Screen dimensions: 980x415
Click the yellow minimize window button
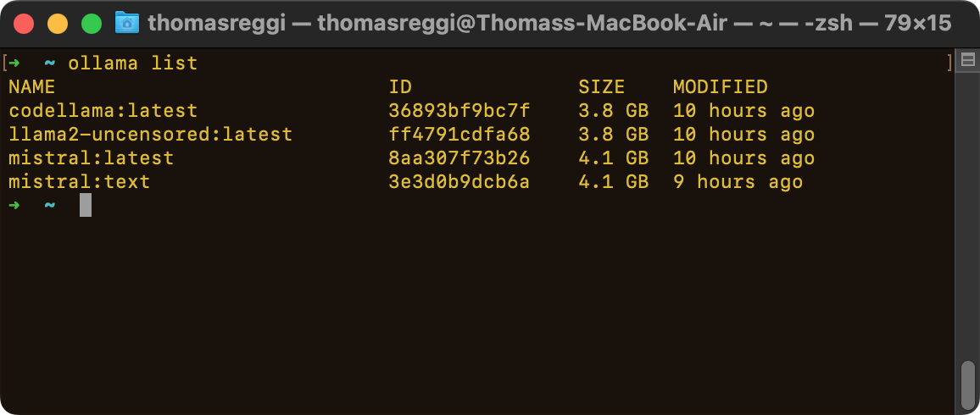click(x=58, y=24)
